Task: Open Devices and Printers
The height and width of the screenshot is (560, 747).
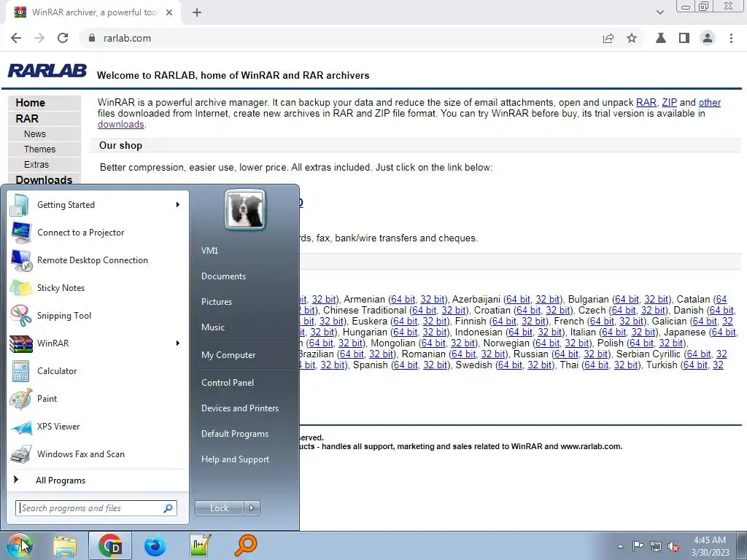Action: point(239,408)
